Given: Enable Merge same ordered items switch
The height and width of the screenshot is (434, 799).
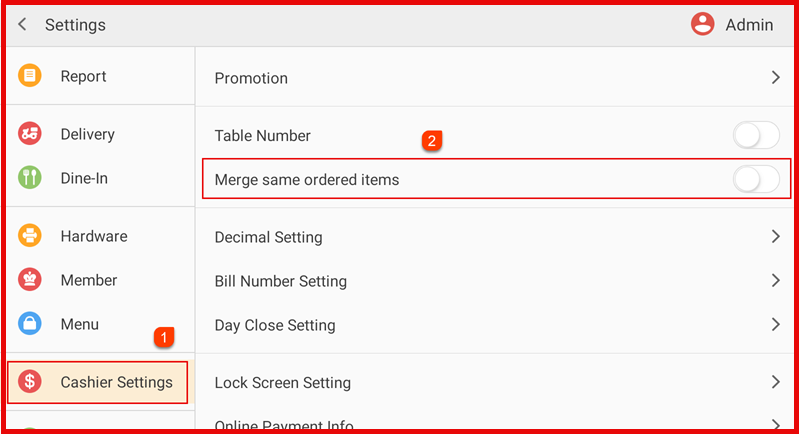Looking at the screenshot, I should (755, 180).
